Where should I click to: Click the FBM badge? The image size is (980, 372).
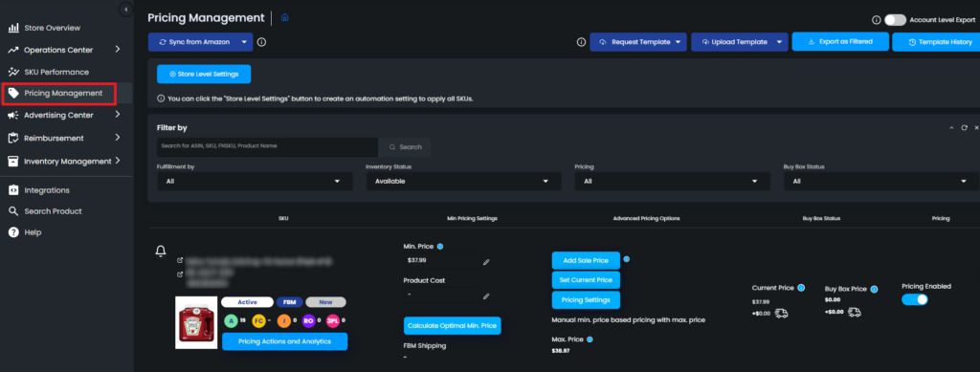pos(289,302)
